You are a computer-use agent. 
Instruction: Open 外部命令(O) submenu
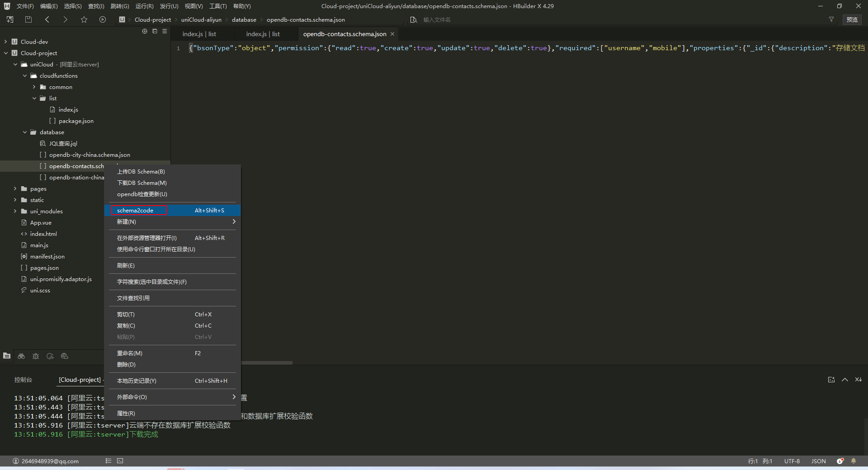pos(172,397)
